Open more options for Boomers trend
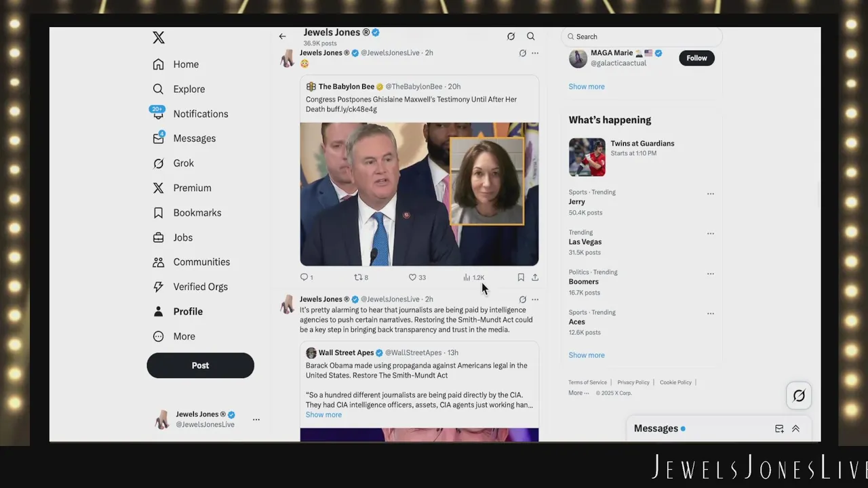The width and height of the screenshot is (868, 488). [711, 274]
